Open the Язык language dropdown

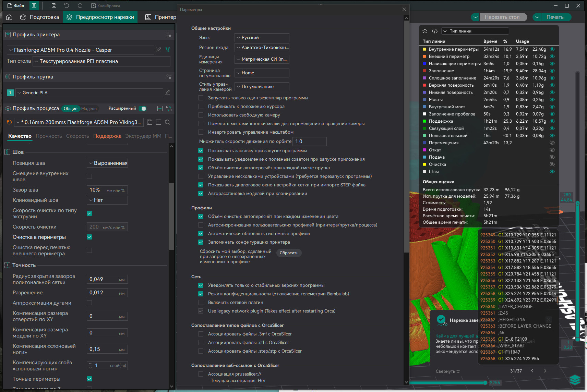point(262,38)
